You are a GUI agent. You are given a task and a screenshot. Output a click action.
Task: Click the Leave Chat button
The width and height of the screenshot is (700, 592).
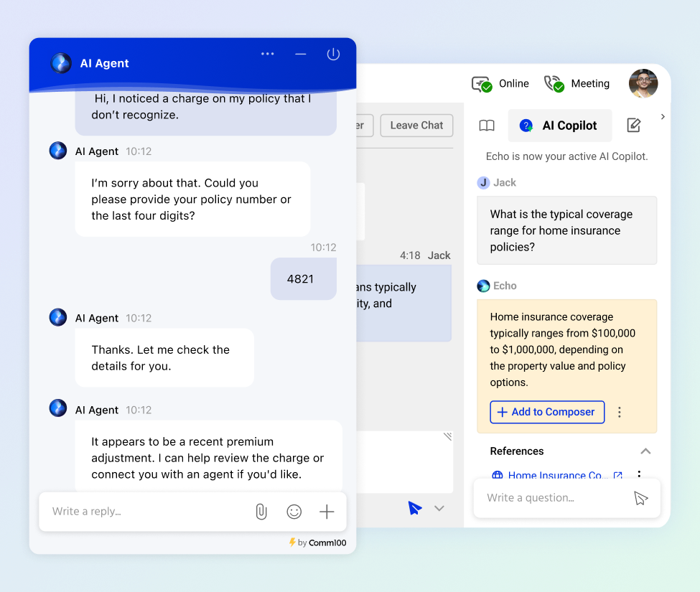416,125
